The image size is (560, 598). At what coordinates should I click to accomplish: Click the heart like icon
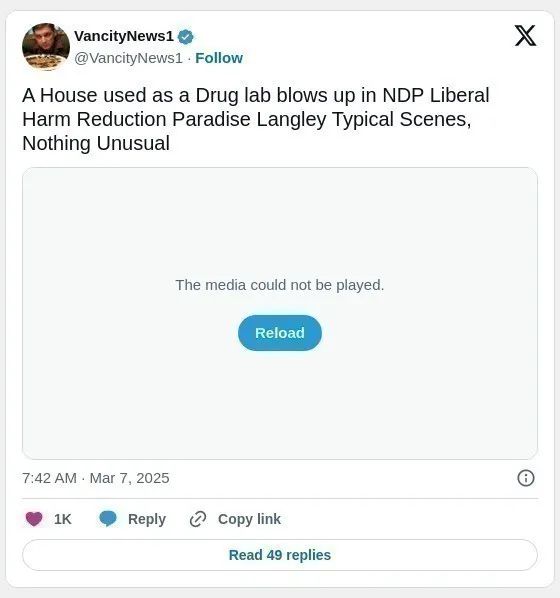tap(34, 519)
